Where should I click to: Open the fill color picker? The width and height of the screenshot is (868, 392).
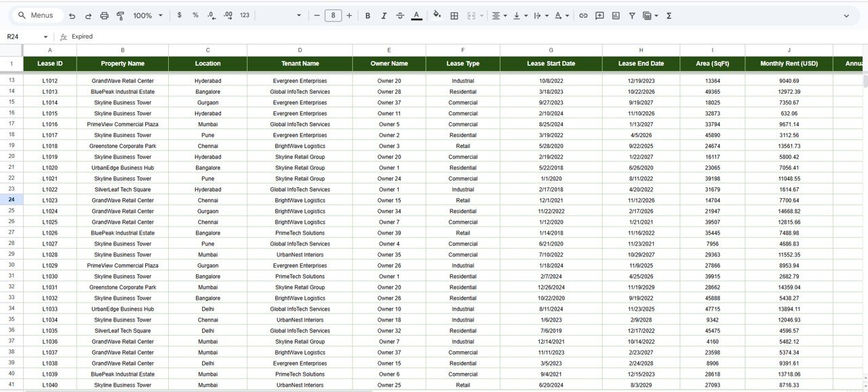[437, 16]
